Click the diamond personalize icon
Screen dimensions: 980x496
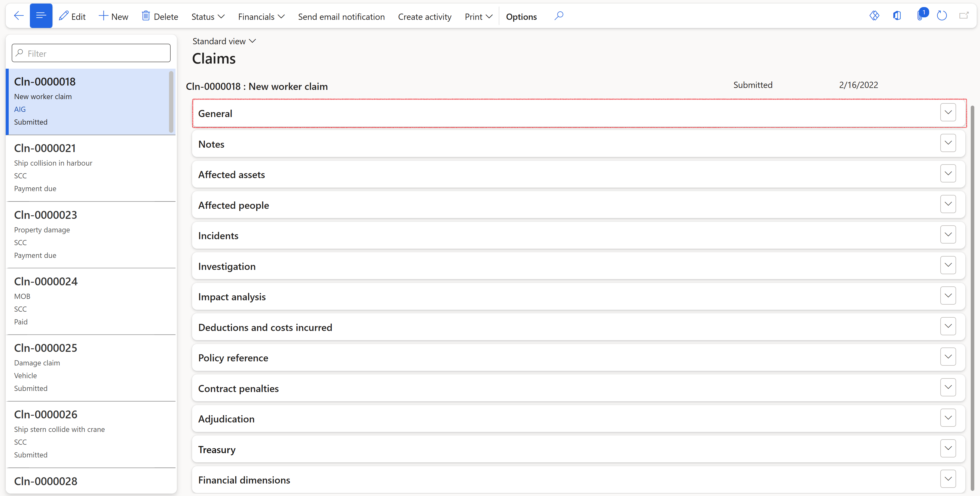(874, 16)
